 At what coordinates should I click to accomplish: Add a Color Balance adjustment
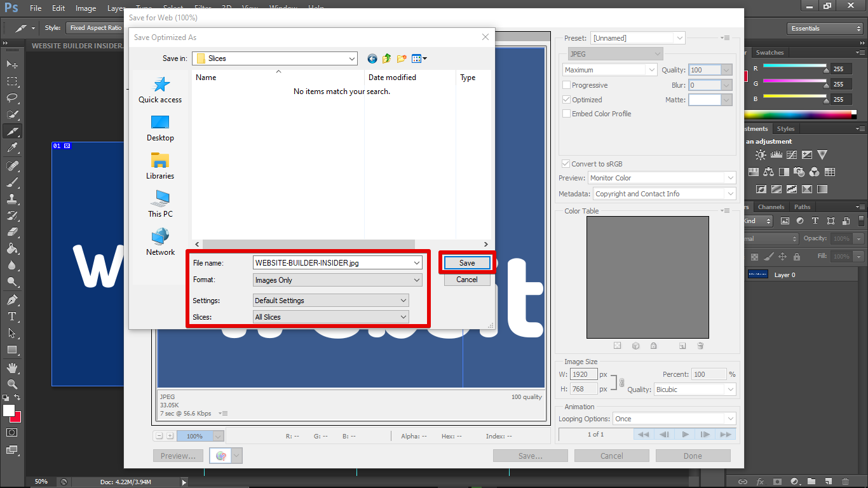click(x=768, y=172)
